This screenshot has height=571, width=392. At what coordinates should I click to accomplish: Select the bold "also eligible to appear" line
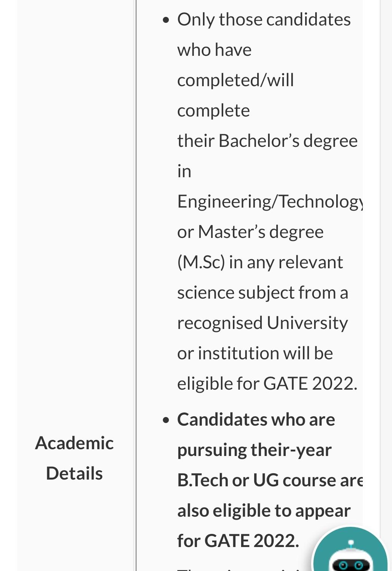pos(264,511)
